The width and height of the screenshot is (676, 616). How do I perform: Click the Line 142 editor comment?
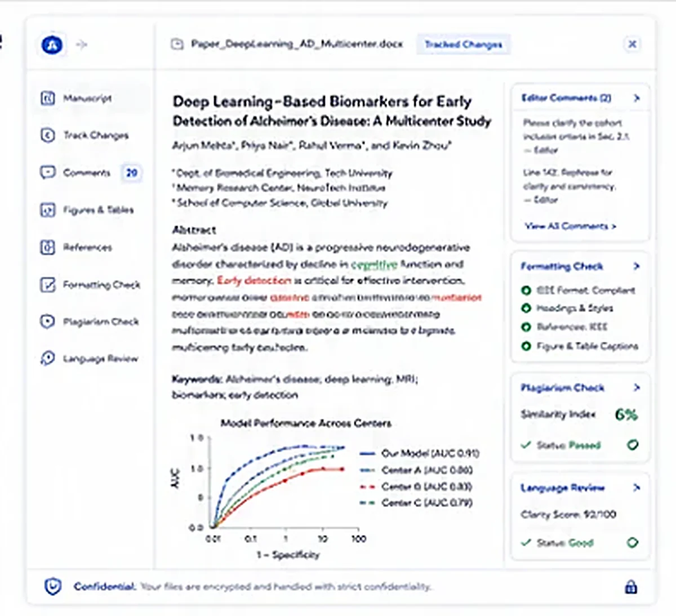(x=570, y=186)
